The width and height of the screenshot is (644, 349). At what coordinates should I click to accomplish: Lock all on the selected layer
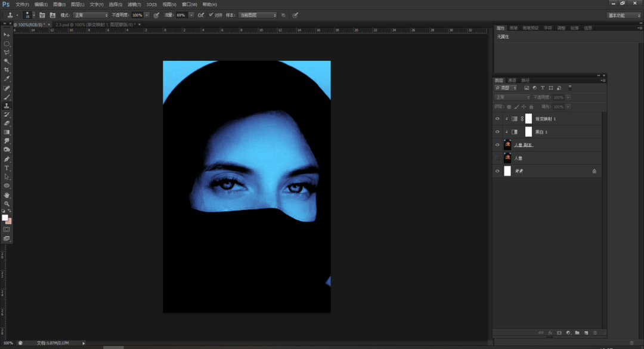(531, 107)
